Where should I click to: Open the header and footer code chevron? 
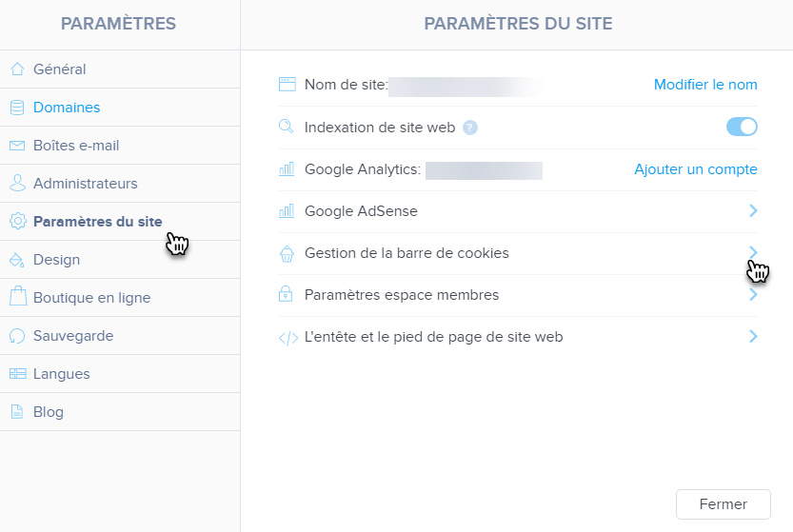[753, 336]
